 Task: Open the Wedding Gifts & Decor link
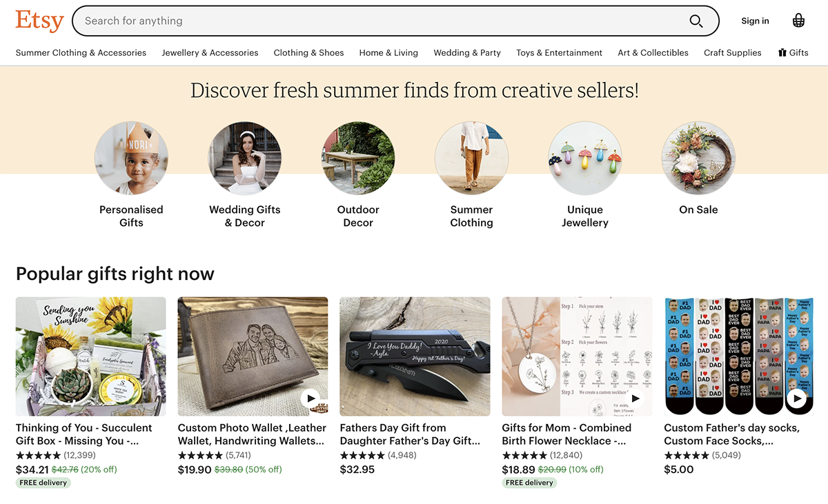click(x=245, y=216)
